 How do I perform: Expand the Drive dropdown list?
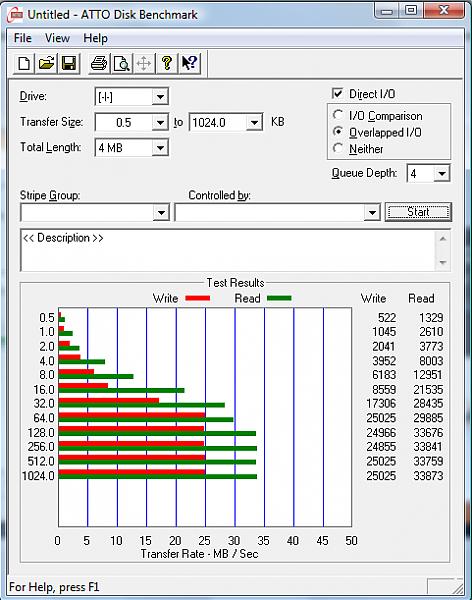click(x=160, y=96)
